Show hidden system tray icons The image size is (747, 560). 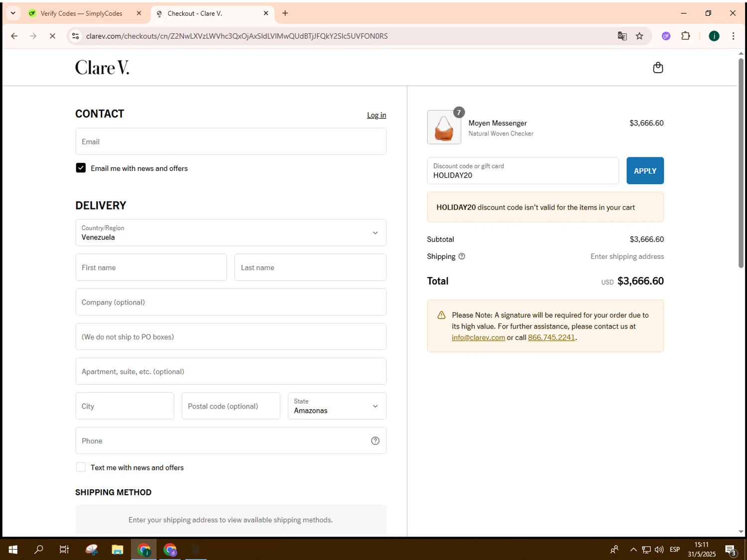[633, 550]
